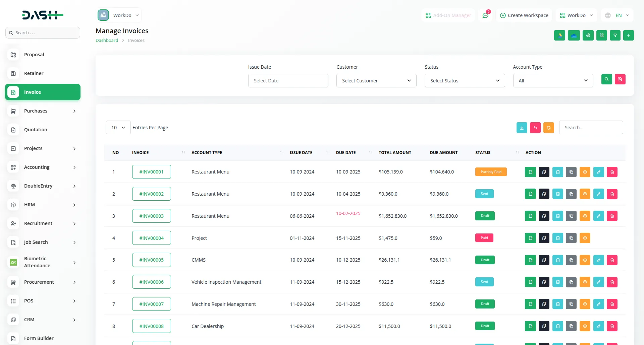Viewport: 644px width, 345px height.
Task: Click the orange reload table icon
Action: click(x=549, y=128)
